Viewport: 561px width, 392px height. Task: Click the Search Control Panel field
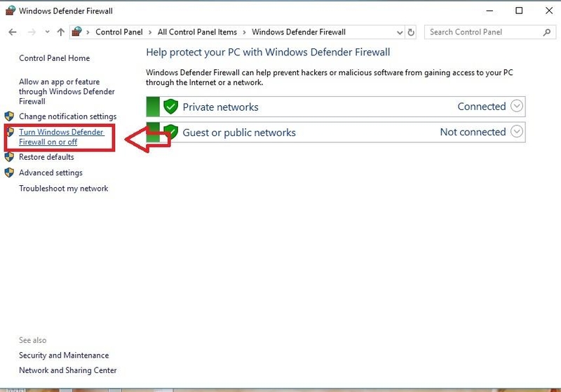pyautogui.click(x=490, y=32)
